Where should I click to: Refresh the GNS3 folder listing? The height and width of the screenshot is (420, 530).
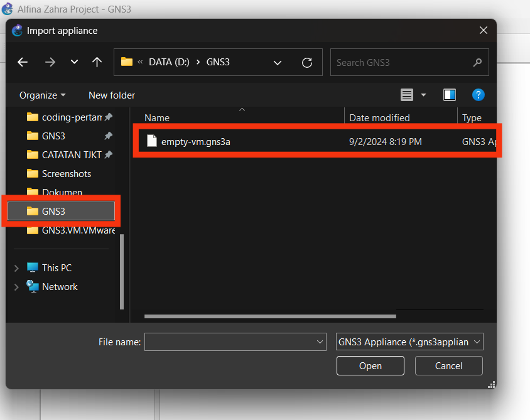(307, 62)
